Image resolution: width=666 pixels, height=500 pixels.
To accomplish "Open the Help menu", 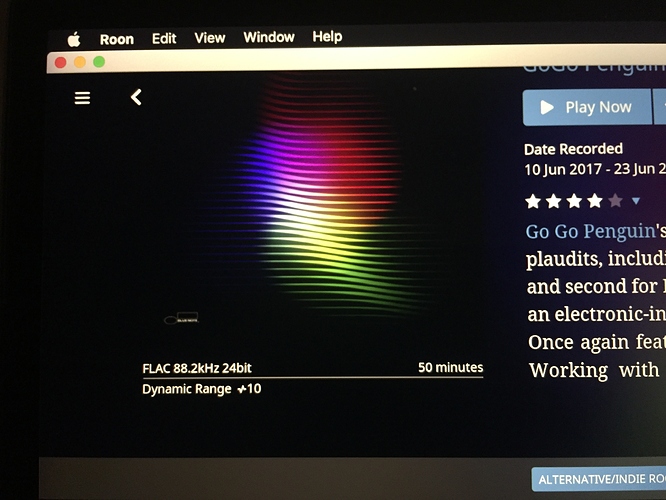I will click(327, 37).
